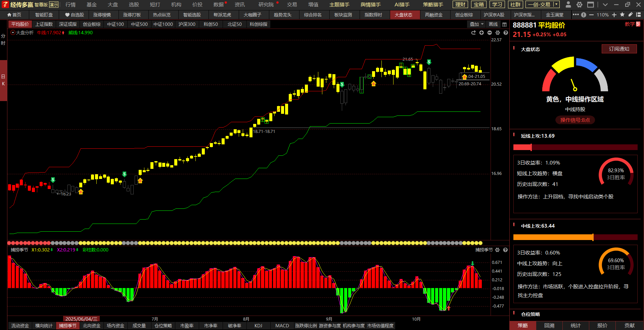Image resolution: width=644 pixels, height=330 pixels.
Task: Click the favorite star icon in the toolbar
Action: point(622,15)
